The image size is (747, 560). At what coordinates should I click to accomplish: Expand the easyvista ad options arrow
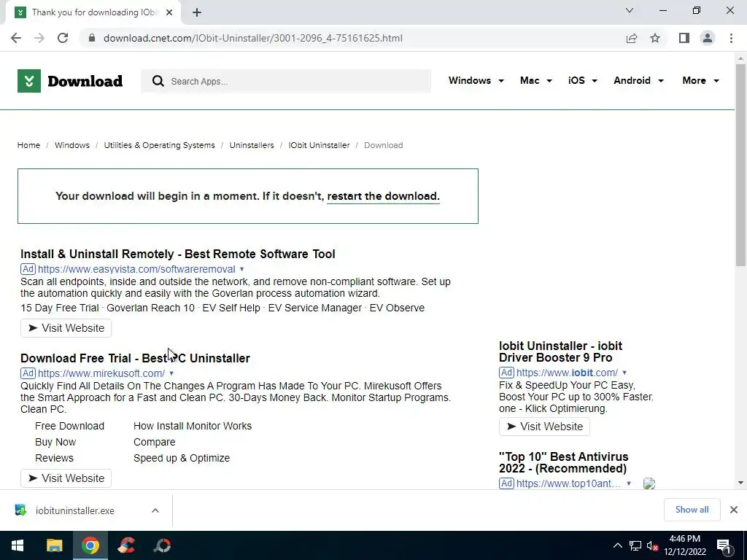point(241,269)
